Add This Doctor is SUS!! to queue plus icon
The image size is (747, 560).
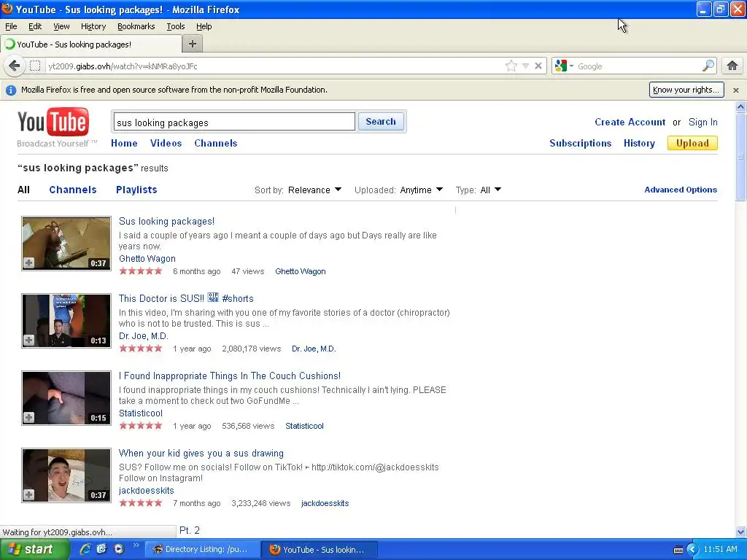tap(29, 340)
